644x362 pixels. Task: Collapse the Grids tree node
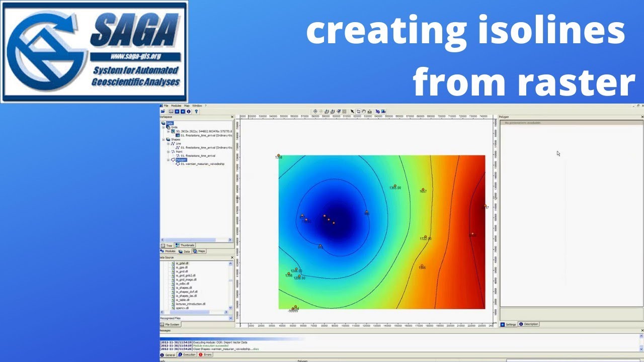[x=163, y=127]
